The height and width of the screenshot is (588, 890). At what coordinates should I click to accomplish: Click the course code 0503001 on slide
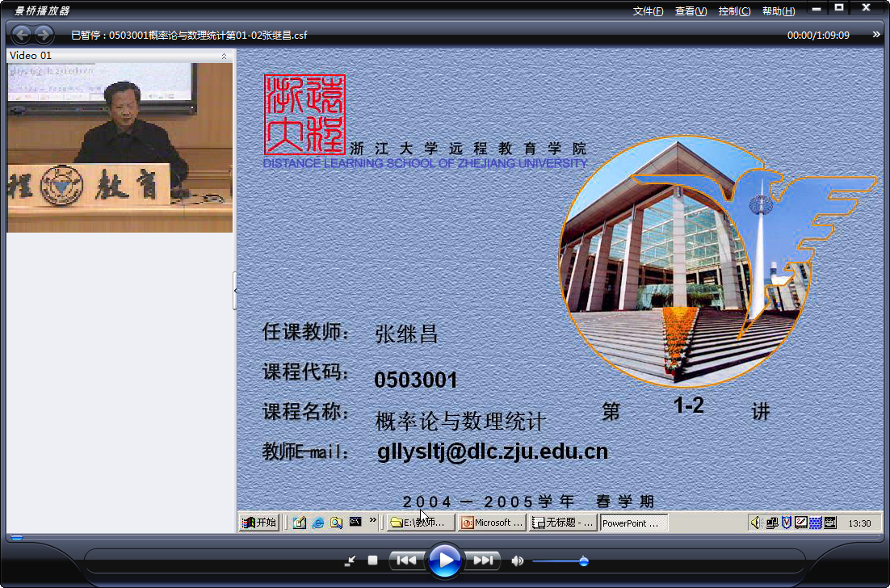(x=416, y=380)
